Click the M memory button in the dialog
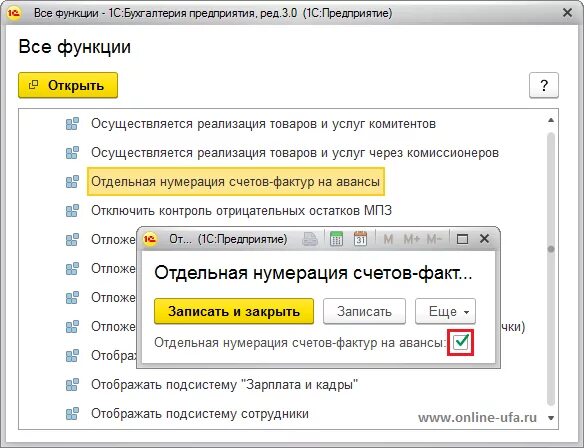584x448 pixels. 388,239
